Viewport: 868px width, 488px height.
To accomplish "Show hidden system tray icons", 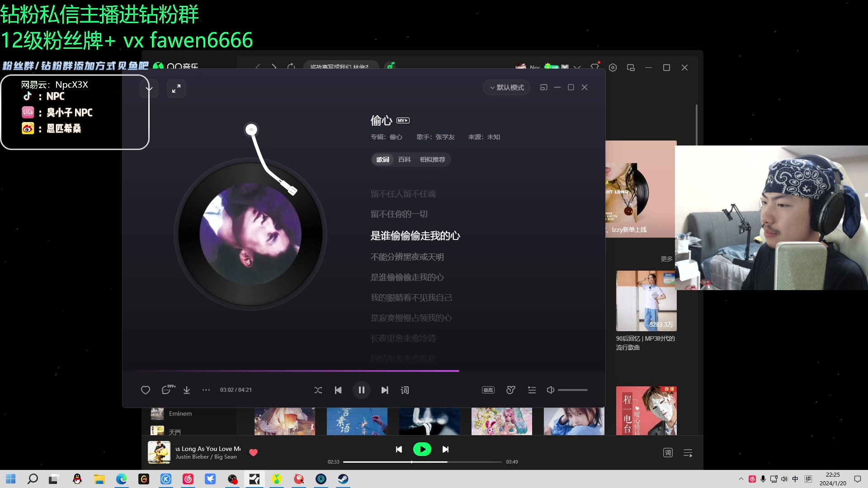I will 741,479.
